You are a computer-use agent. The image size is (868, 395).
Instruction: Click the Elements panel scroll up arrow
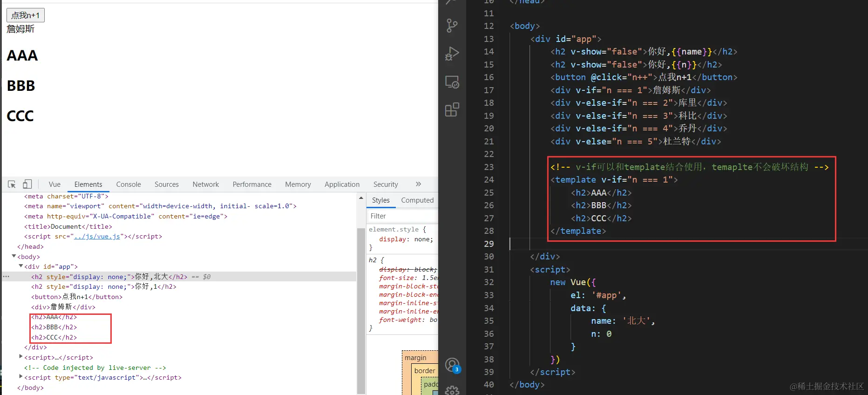click(361, 198)
